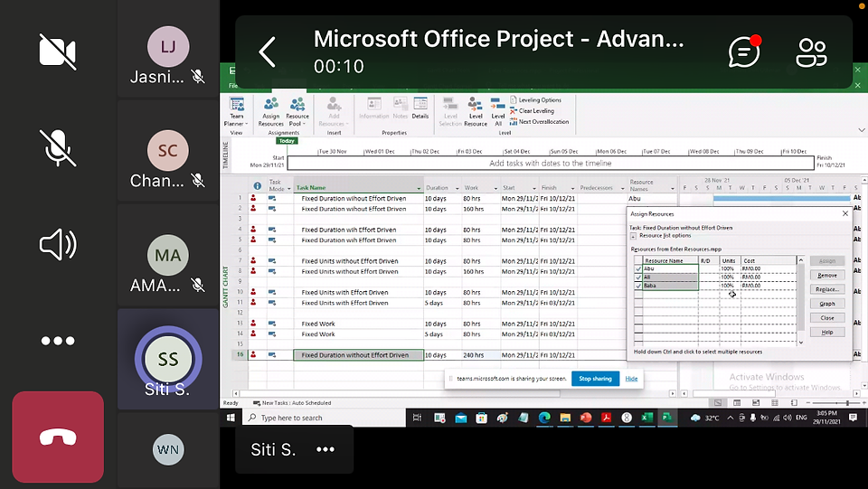Switch to Report view in status bar

[794, 403]
